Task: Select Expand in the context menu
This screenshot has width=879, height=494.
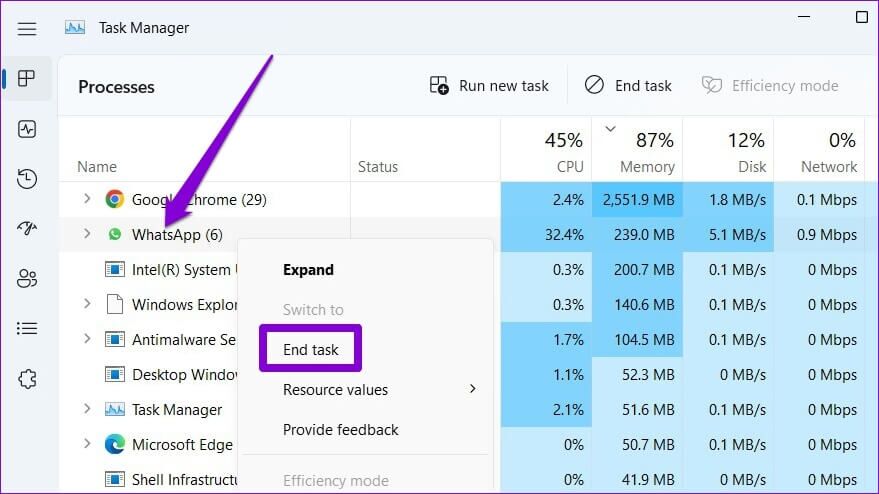Action: [308, 269]
